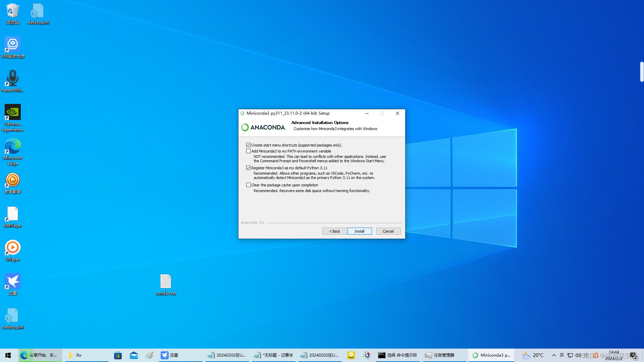This screenshot has width=644, height=362.
Task: Uncheck Register Miniconda3 as default Python
Action: click(x=248, y=168)
